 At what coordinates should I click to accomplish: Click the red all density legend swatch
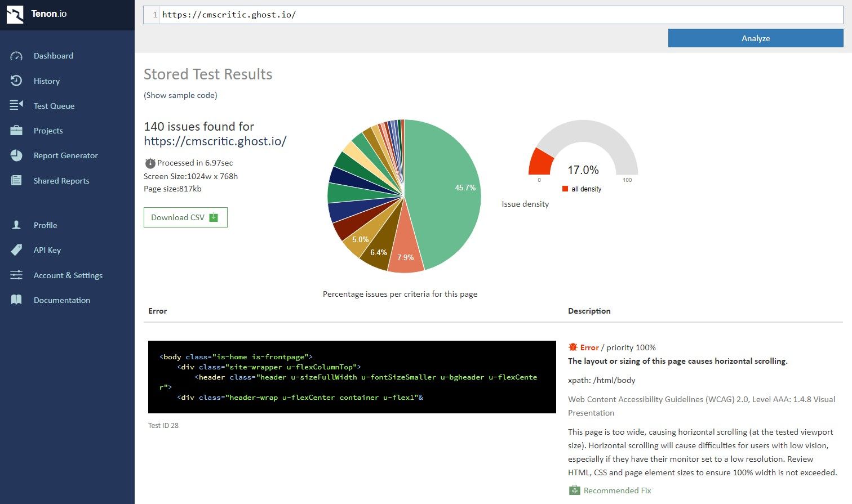click(x=565, y=189)
